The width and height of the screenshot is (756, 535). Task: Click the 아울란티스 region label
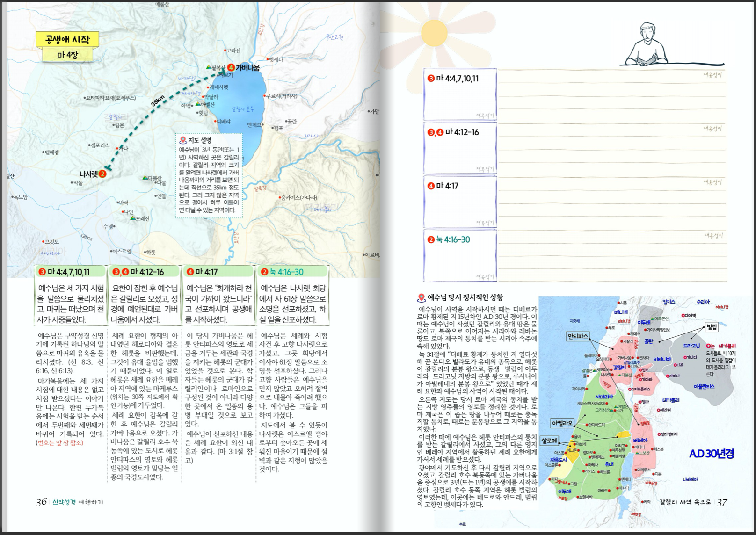click(704, 386)
